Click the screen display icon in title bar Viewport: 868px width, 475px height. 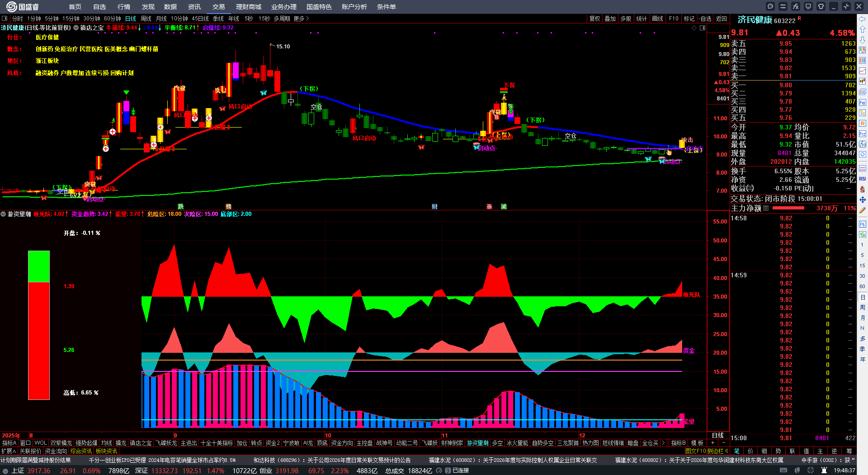808,6
